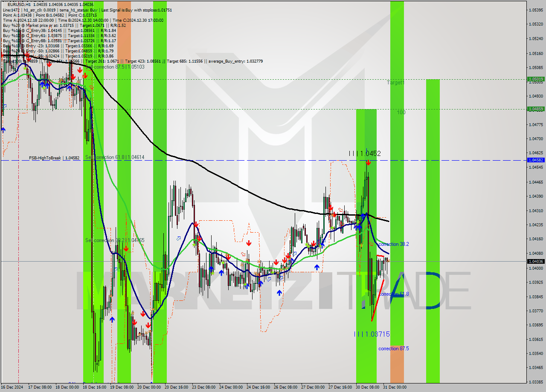
Task: Click the blue buy arrow above 19 Dec 08:00 low
Action: [x=112, y=319]
